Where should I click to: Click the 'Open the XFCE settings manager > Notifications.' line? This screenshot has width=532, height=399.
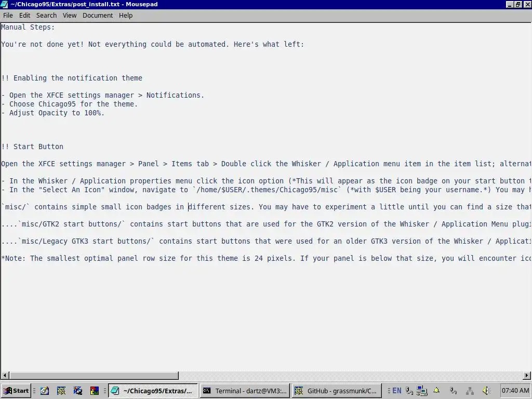click(x=103, y=95)
